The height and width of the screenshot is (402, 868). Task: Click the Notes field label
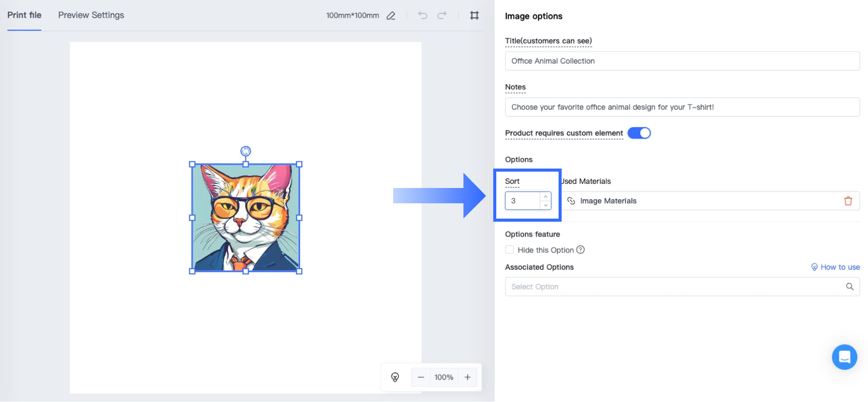click(515, 87)
